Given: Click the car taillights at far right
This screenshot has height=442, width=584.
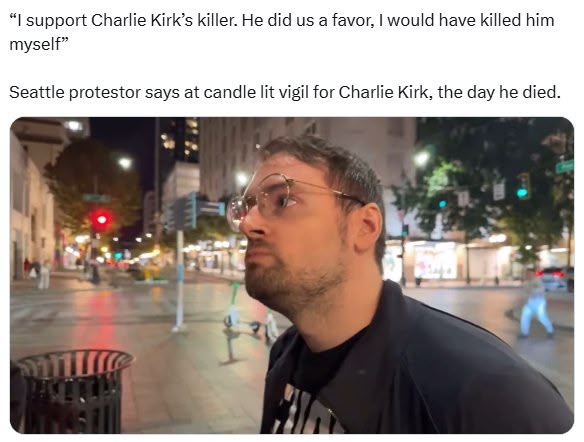Looking at the screenshot, I should (555, 276).
